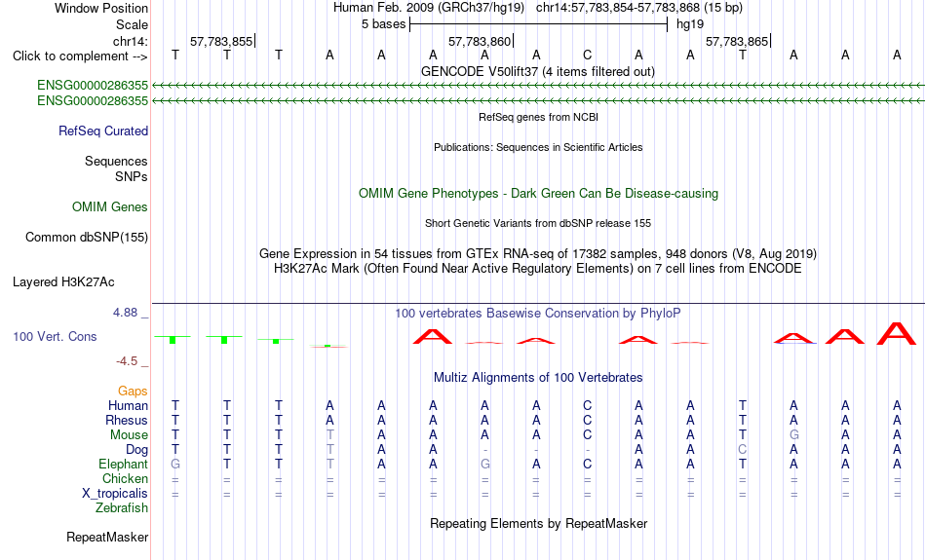The height and width of the screenshot is (560, 926).
Task: Open the RefSeq Curated track label
Action: [103, 131]
